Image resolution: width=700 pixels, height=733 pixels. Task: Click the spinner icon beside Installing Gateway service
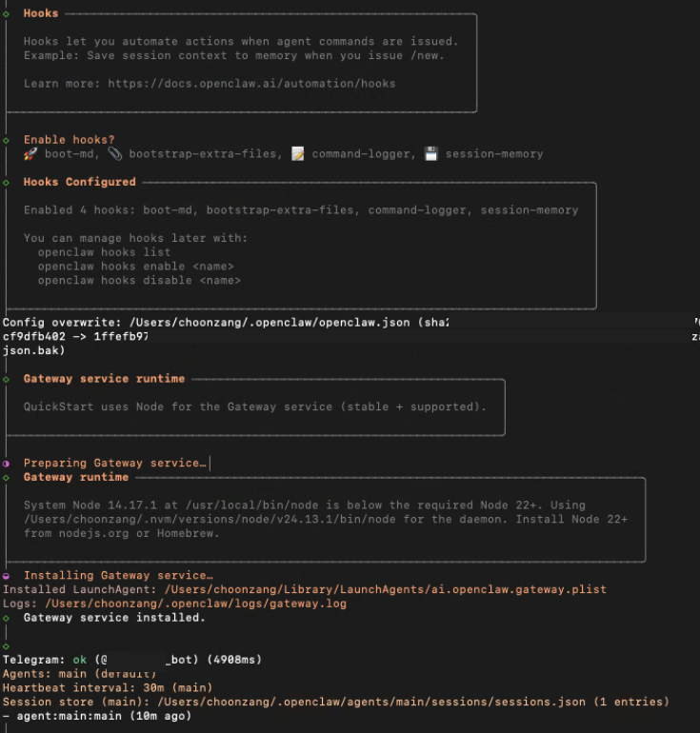coord(7,576)
